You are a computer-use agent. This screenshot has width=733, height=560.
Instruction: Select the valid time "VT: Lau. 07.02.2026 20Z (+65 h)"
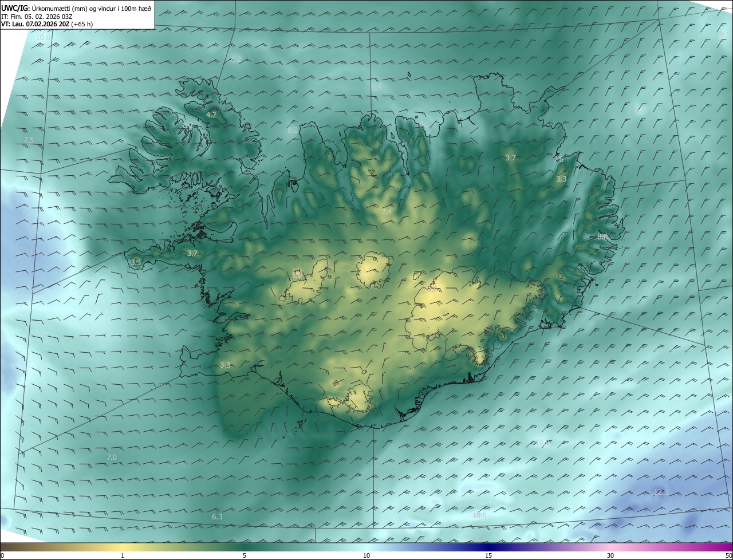click(x=47, y=24)
